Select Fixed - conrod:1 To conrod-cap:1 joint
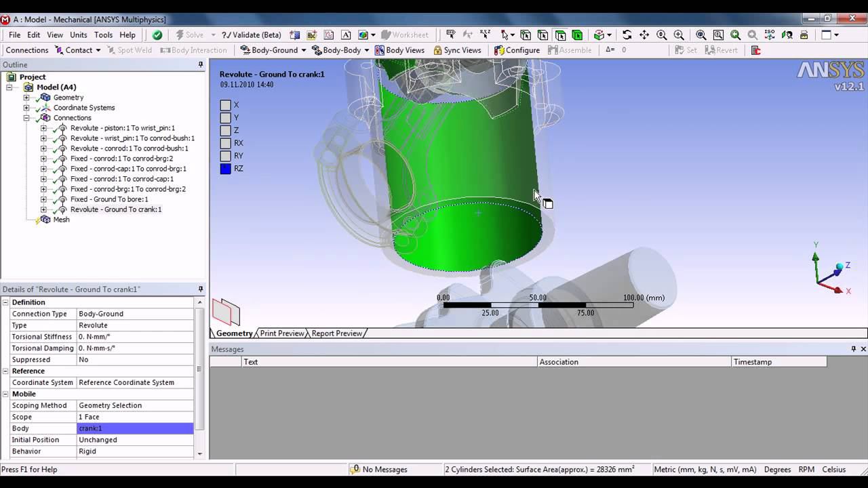 coord(121,179)
